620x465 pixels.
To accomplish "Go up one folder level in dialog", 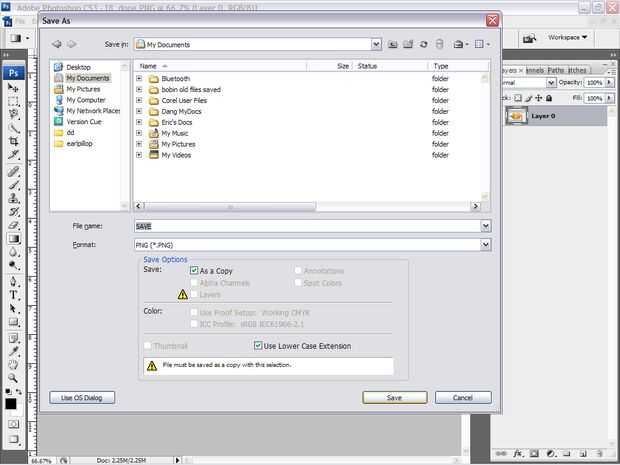I will [x=392, y=44].
